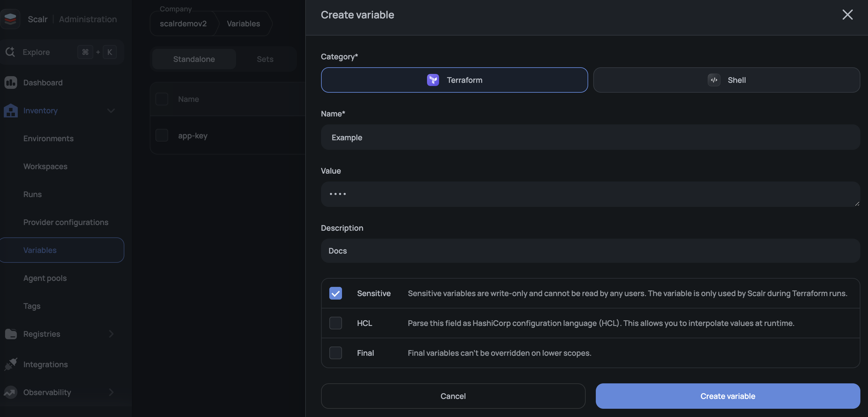This screenshot has width=868, height=417.
Task: Click the Scalr brand name text
Action: [x=38, y=19]
